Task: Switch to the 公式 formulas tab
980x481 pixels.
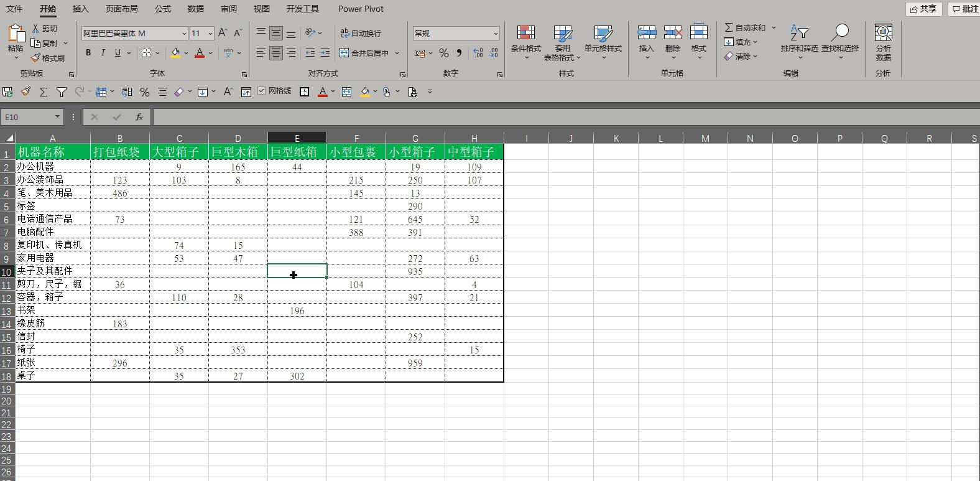Action: pyautogui.click(x=163, y=9)
